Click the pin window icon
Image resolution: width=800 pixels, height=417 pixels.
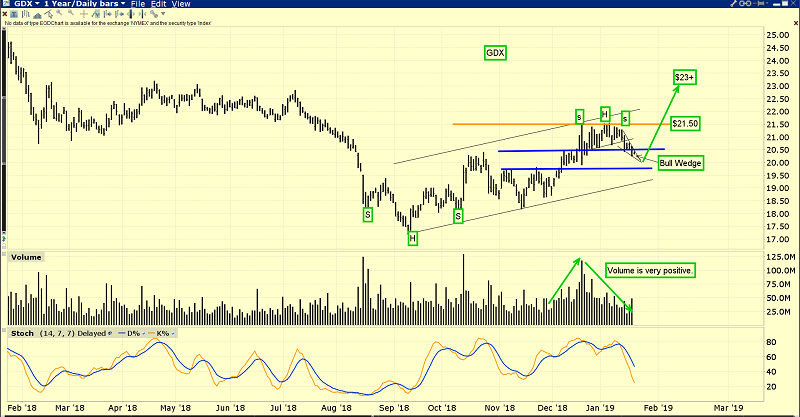(x=759, y=3)
